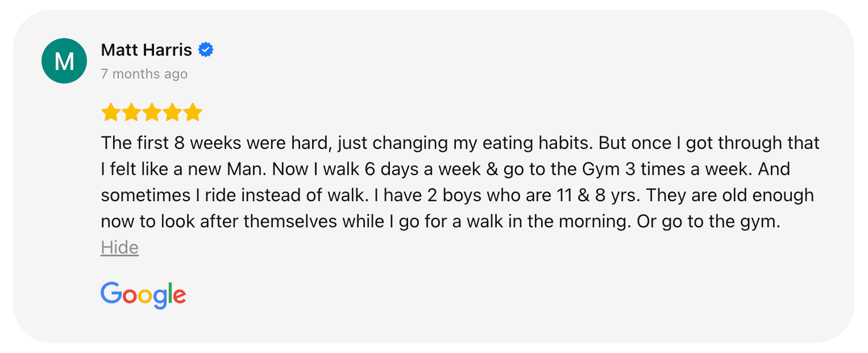Click the 7 months ago timestamp
Image resolution: width=868 pixels, height=353 pixels.
tap(144, 74)
